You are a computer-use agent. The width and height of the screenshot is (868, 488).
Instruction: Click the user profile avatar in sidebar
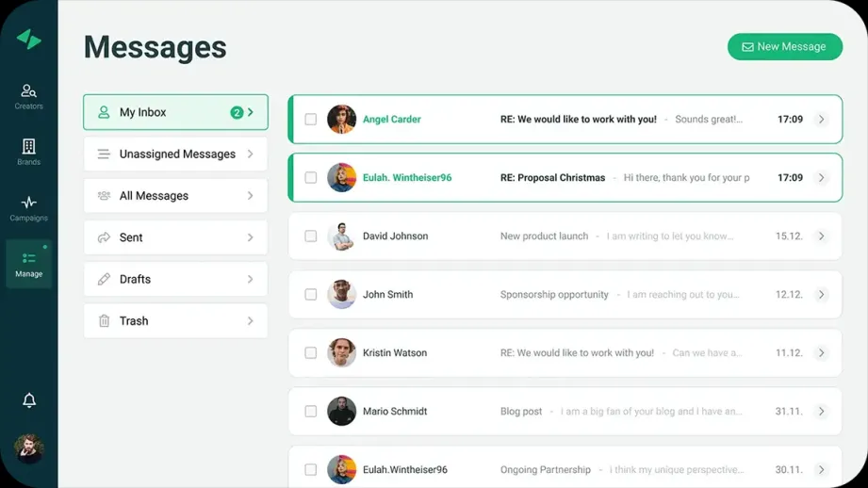(29, 448)
